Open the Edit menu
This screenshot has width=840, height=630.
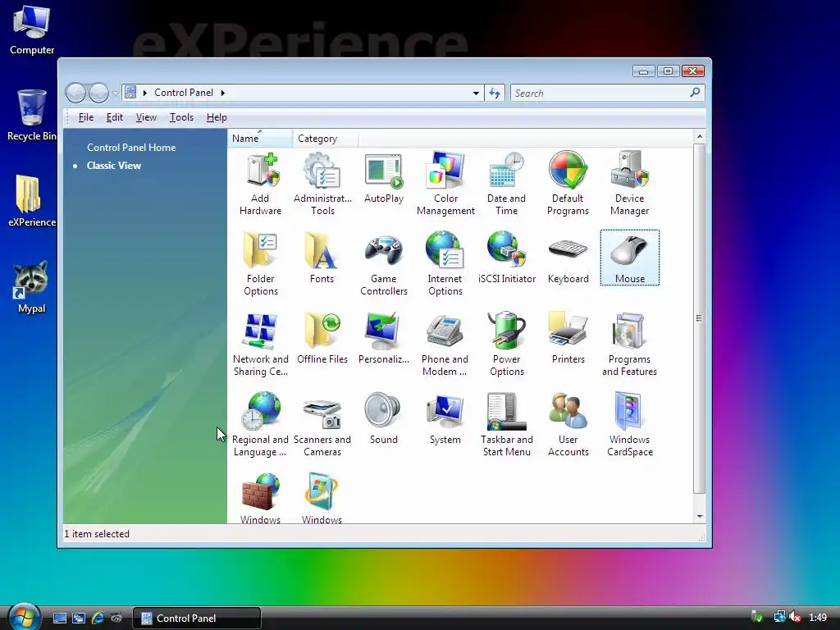click(x=115, y=117)
